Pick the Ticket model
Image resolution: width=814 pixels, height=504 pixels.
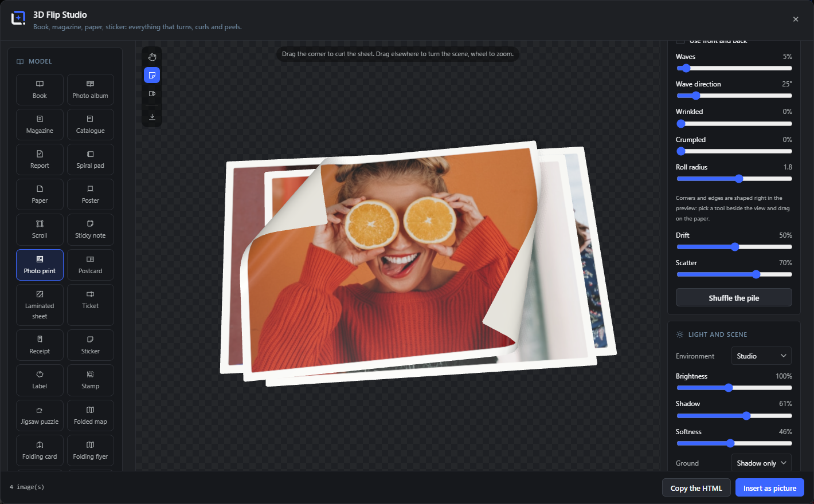pyautogui.click(x=91, y=305)
